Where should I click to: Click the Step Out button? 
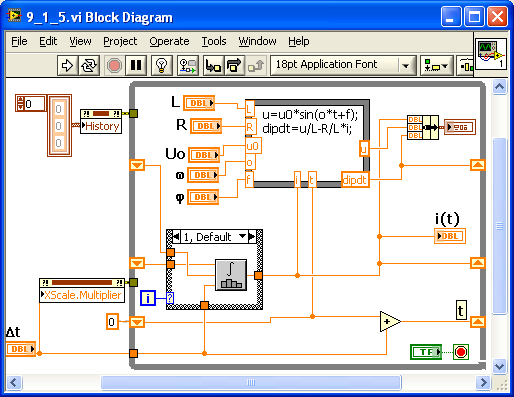coord(256,65)
